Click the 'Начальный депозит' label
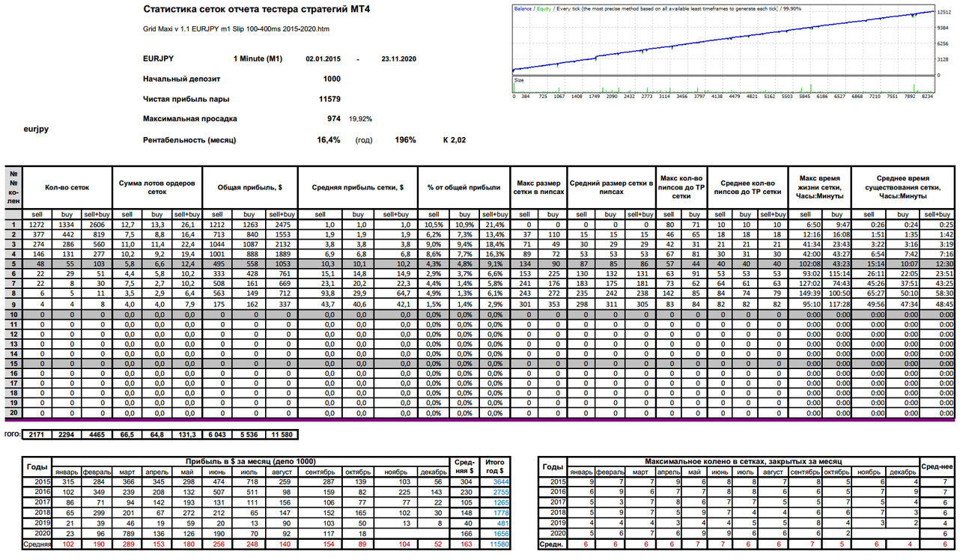This screenshot has height=560, width=966. coord(182,79)
